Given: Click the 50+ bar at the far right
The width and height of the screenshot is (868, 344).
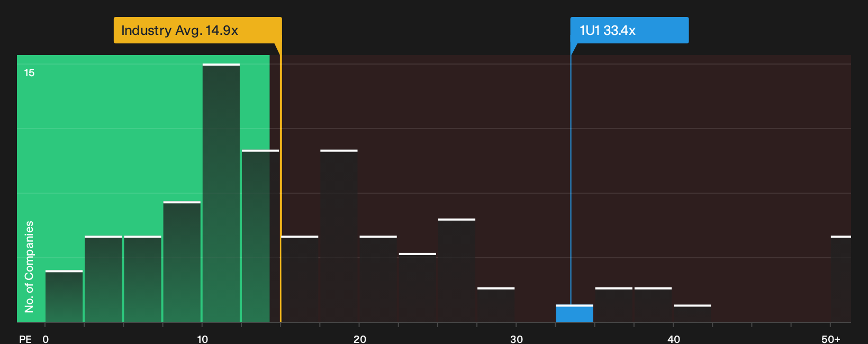Looking at the screenshot, I should point(840,279).
